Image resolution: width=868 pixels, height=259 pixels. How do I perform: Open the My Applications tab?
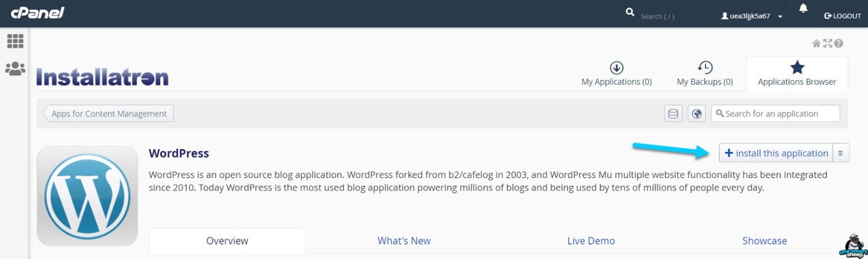point(617,74)
